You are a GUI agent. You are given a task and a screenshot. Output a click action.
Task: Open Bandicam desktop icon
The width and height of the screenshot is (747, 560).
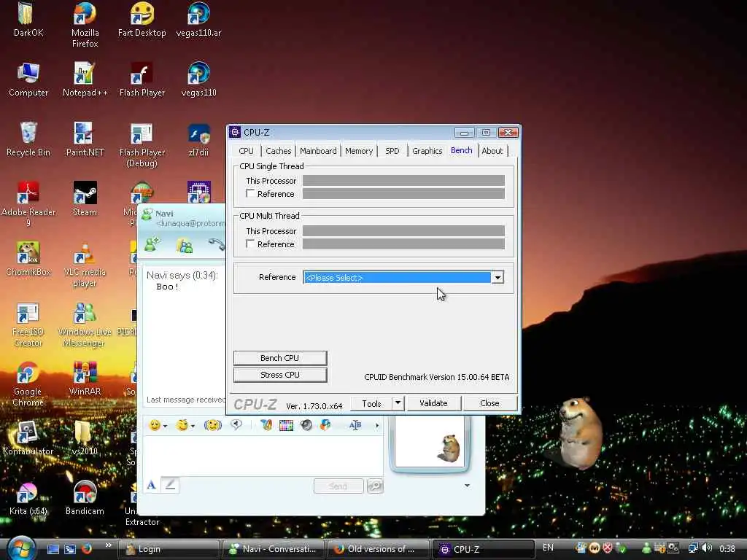[x=85, y=497]
